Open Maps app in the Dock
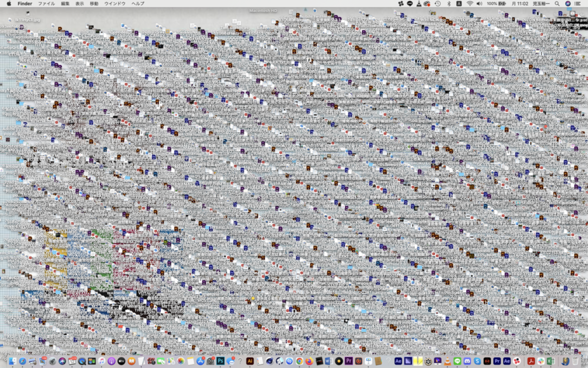This screenshot has height=368, width=588. click(x=171, y=361)
